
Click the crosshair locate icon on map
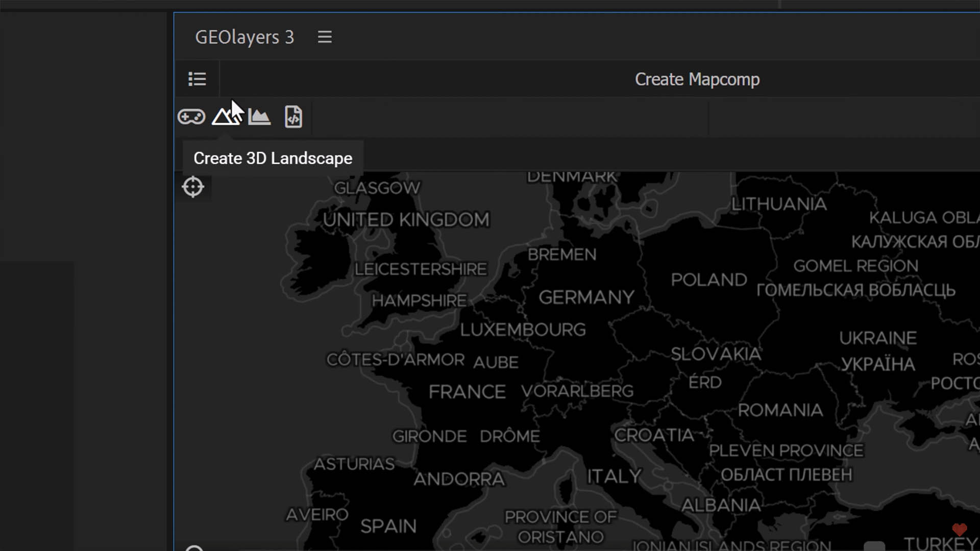click(x=193, y=187)
